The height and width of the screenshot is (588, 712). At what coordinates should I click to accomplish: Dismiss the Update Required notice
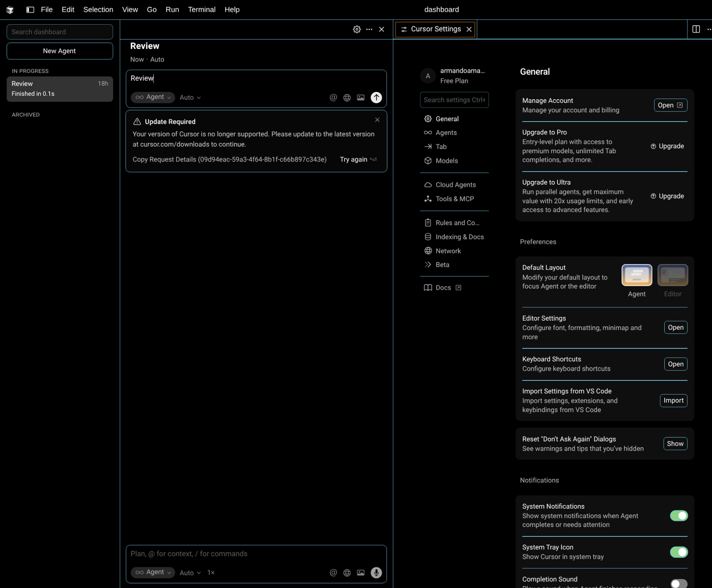(377, 120)
